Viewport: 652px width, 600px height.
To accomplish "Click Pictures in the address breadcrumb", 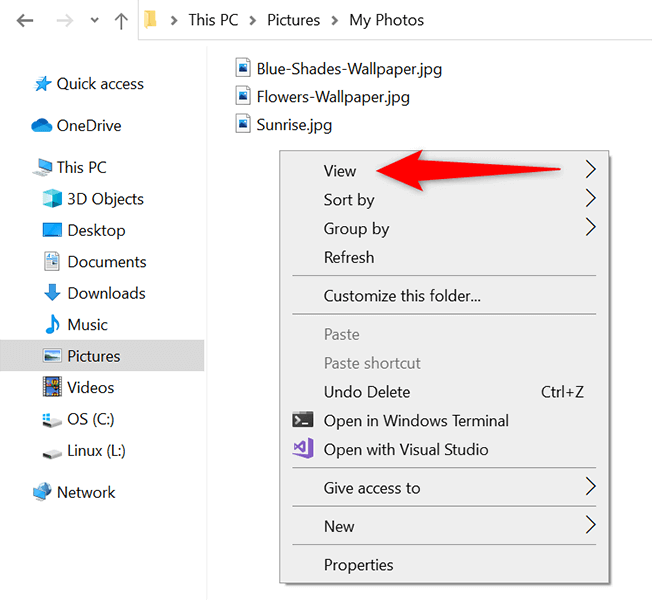I will click(293, 20).
